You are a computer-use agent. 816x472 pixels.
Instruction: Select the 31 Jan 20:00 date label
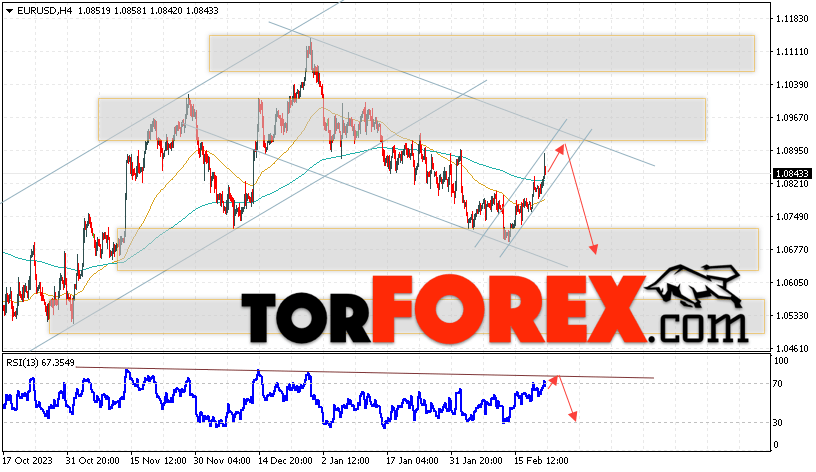(x=477, y=461)
